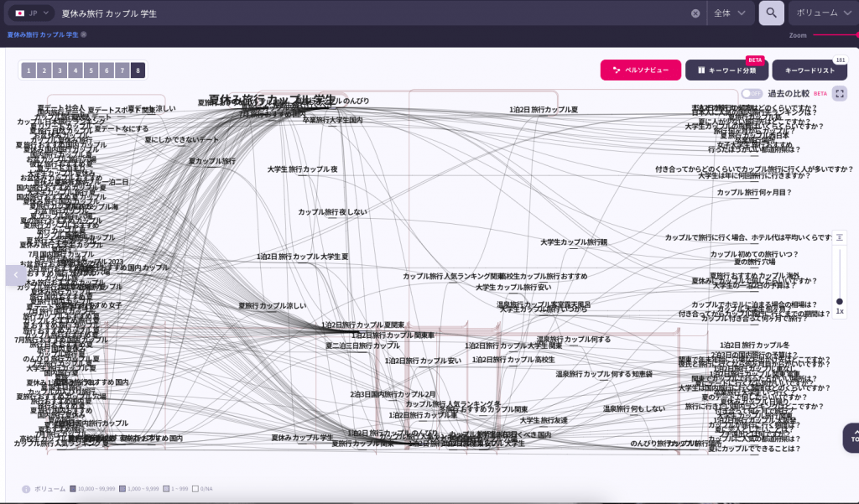Open the JP country dropdown
859x504 pixels.
[x=31, y=13]
